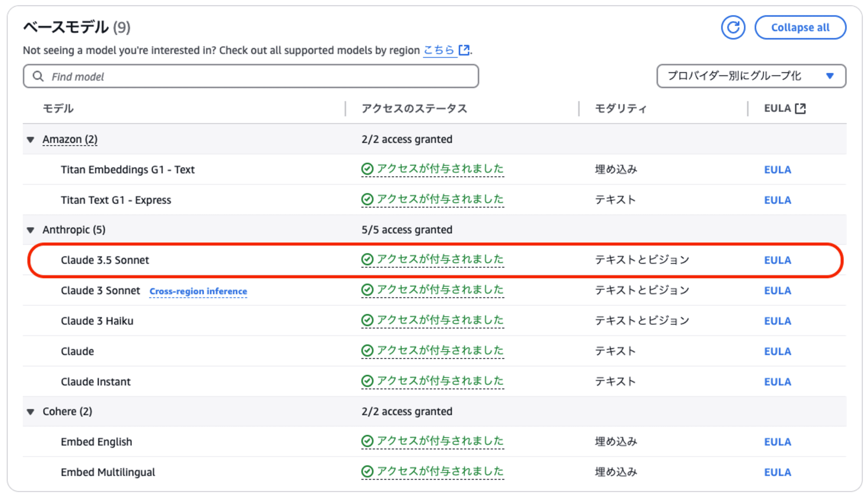Click access granted status for Titan Text G1 - Express
This screenshot has width=868, height=498.
click(433, 199)
